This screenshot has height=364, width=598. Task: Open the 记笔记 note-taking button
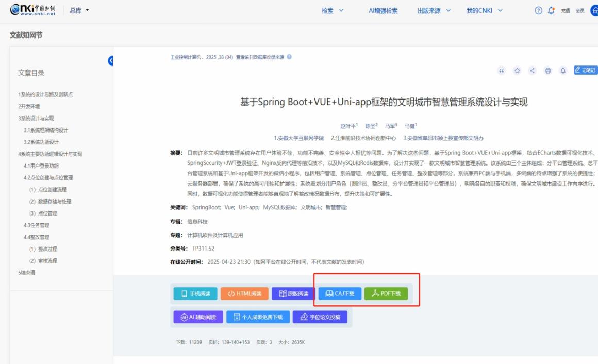pyautogui.click(x=586, y=71)
